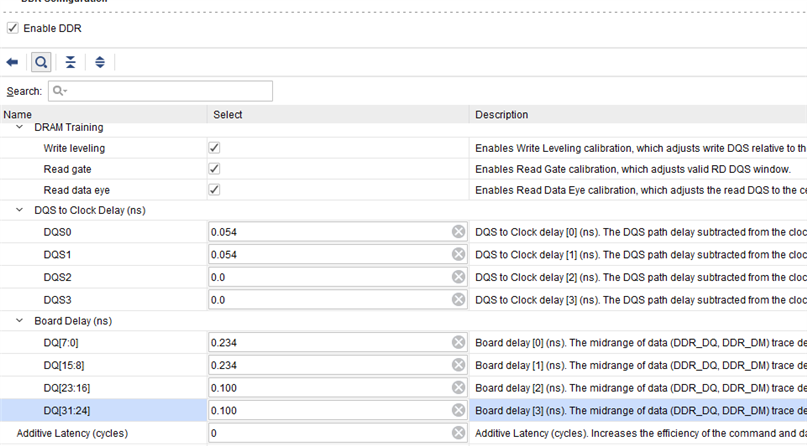Click the collapse all toolbar icon
807x446 pixels.
click(x=70, y=62)
